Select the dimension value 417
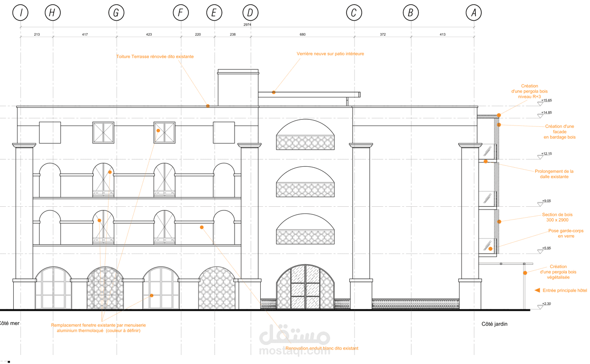The height and width of the screenshot is (364, 590). (85, 34)
